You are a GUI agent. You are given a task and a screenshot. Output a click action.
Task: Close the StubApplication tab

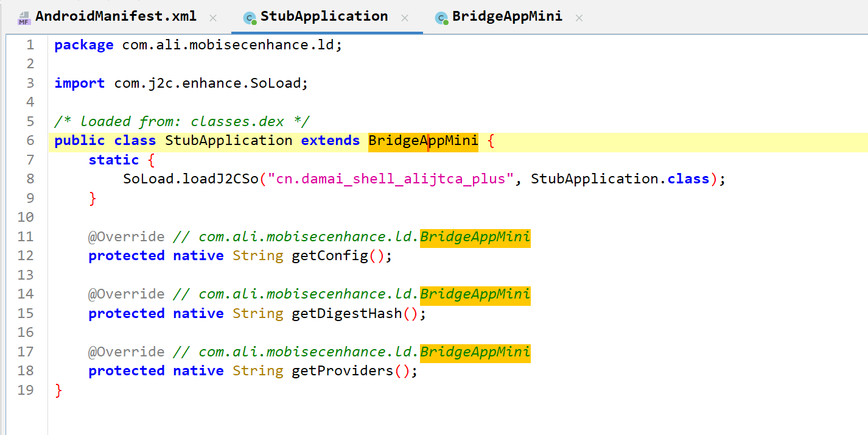tap(405, 18)
